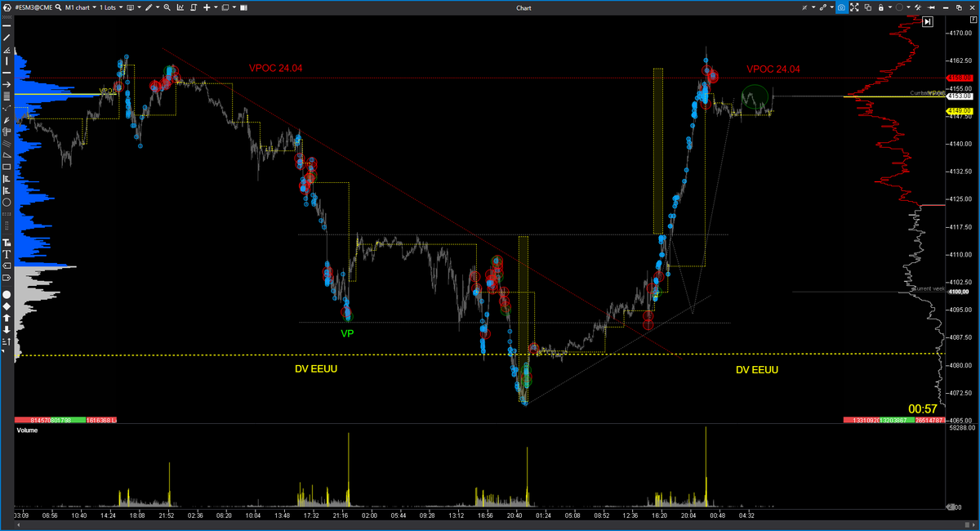The width and height of the screenshot is (980, 531).
Task: Toggle the split panel columns icon
Action: (243, 7)
